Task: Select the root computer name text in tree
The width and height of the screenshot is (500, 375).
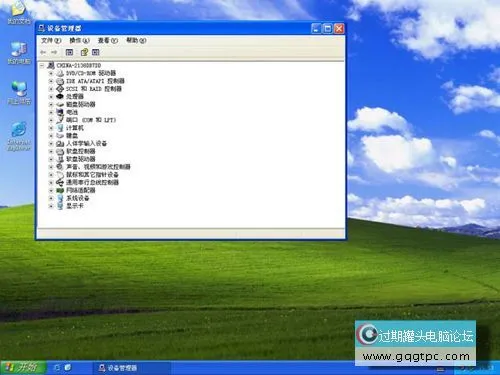Action: pyautogui.click(x=79, y=65)
